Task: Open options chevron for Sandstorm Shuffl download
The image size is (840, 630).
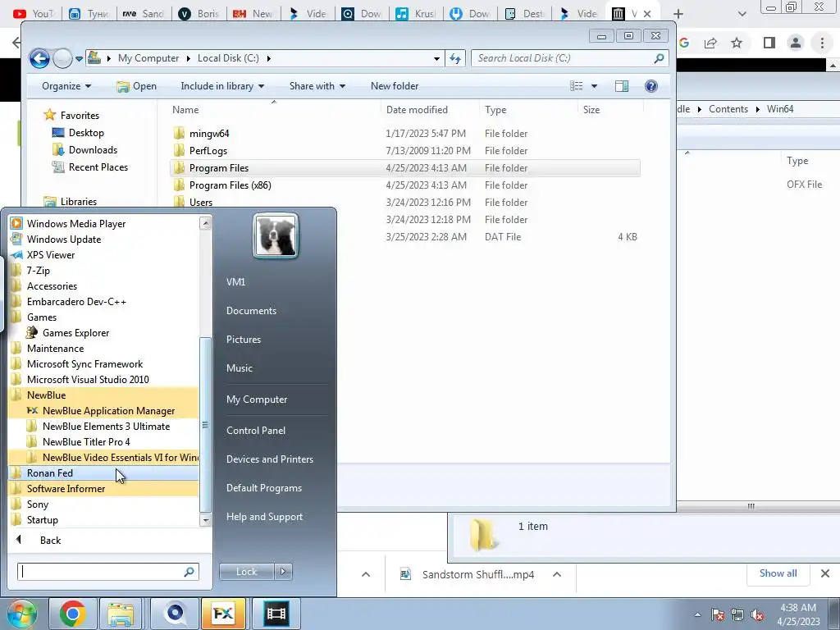Action: (x=557, y=574)
